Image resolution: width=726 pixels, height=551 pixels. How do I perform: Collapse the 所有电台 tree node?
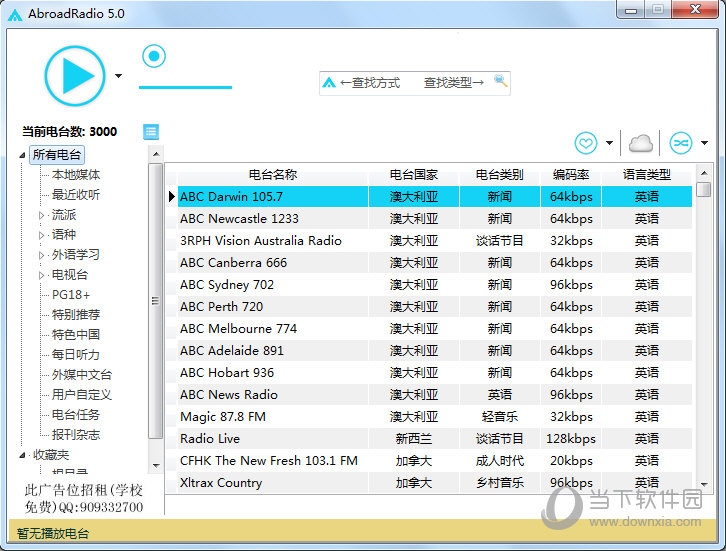click(22, 156)
